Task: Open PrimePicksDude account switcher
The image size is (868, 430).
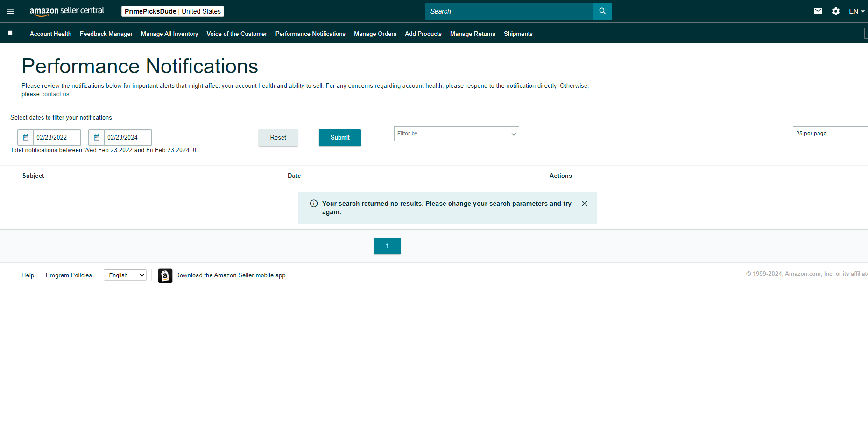Action: [173, 11]
